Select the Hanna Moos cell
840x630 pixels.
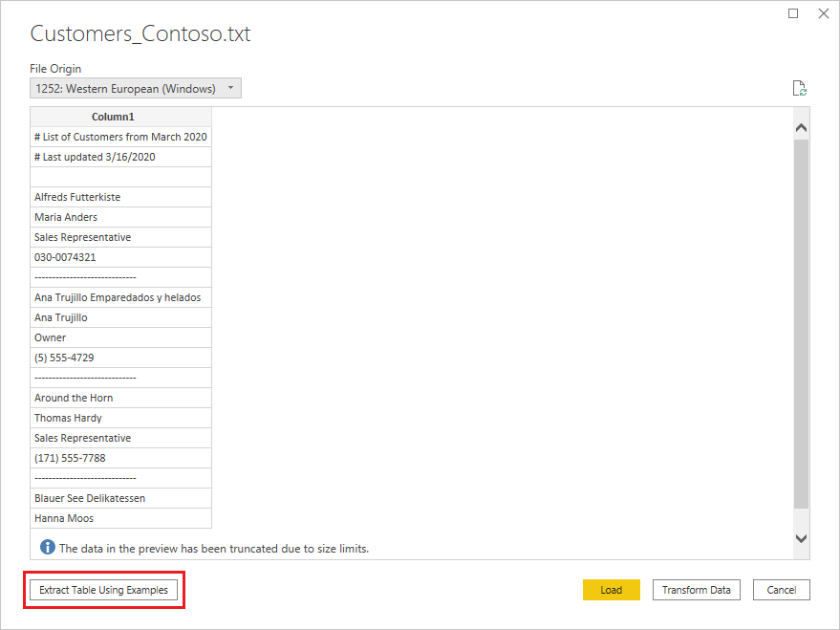pos(121,518)
